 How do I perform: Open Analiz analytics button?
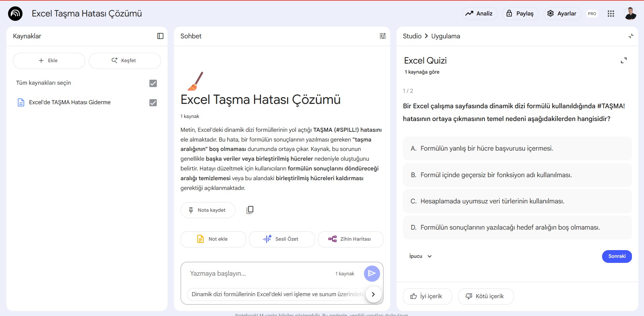pos(479,13)
